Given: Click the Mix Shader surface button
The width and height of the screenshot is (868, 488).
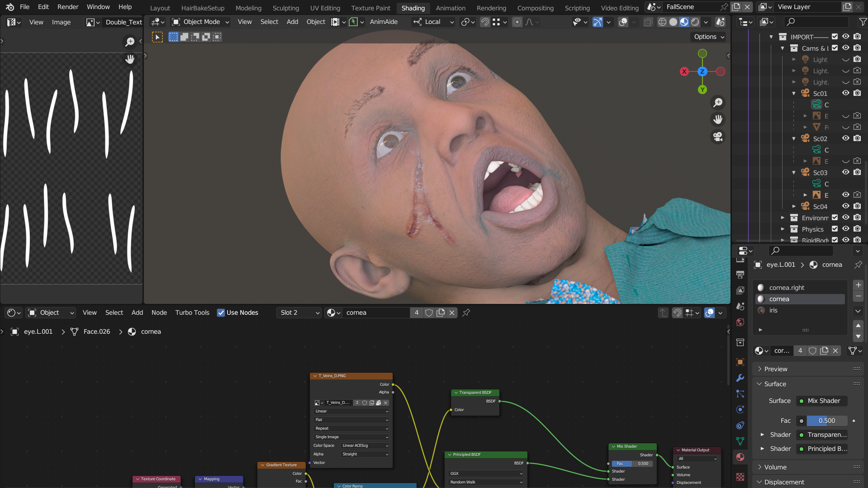Looking at the screenshot, I should point(823,401).
